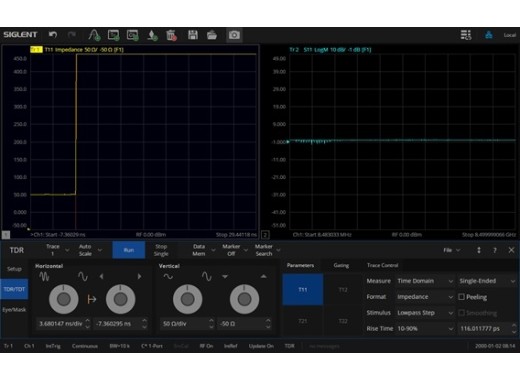Click the vertical offset knob
The width and height of the screenshot is (520, 380).
pyautogui.click(x=244, y=299)
